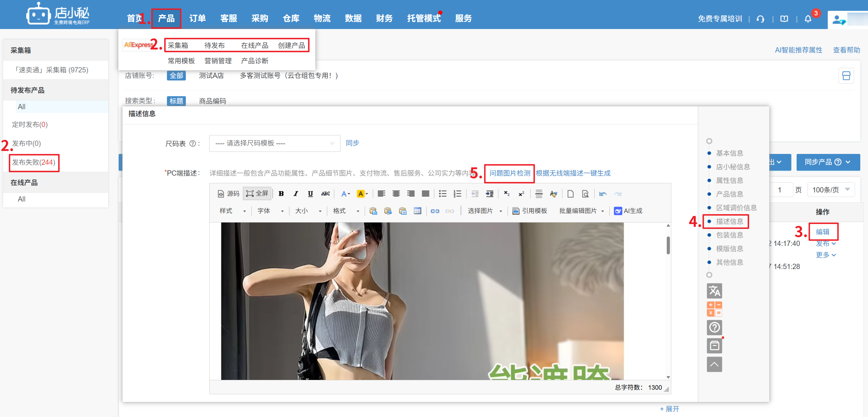Expand the 字体 font dropdown
The height and width of the screenshot is (417, 868).
coord(270,211)
